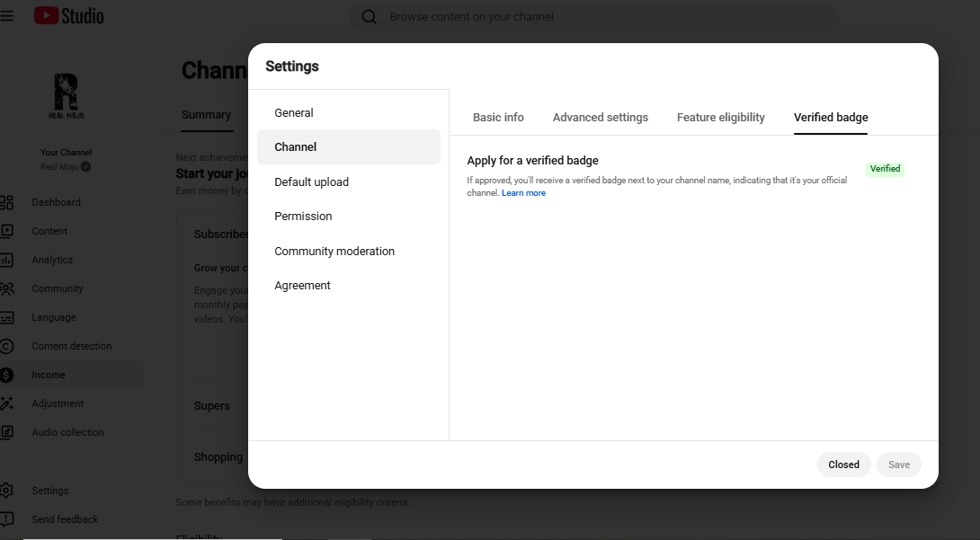Click the Real Mojo channel name
Screen dimensions: 980x540
pos(60,167)
